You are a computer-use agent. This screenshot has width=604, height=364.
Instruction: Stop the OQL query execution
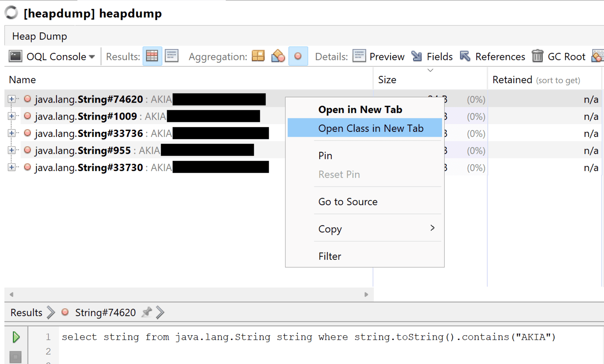coord(16,357)
